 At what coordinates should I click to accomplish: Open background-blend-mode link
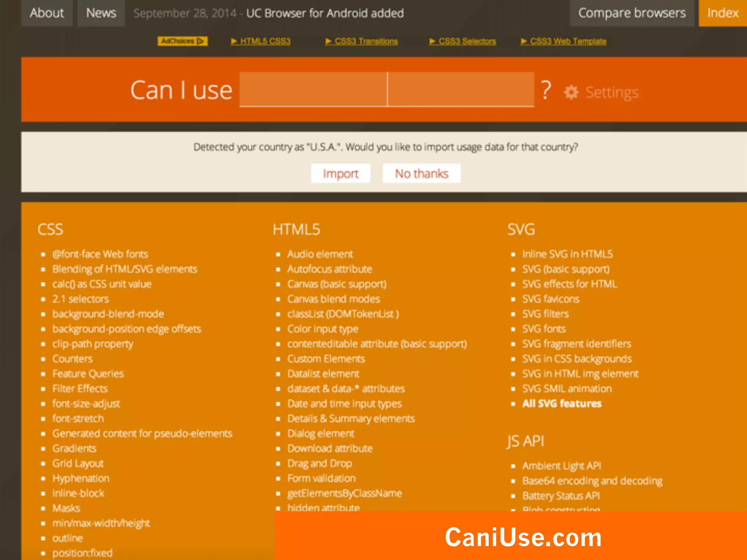click(x=108, y=314)
